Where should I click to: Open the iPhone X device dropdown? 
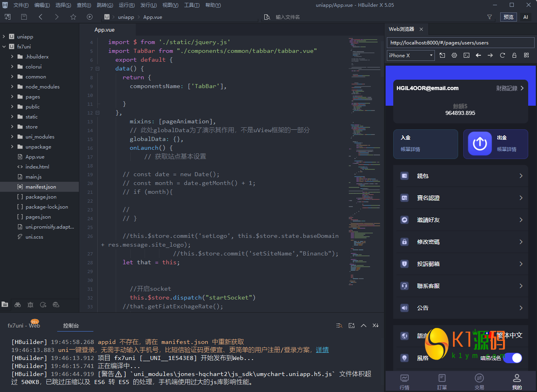[x=411, y=55]
